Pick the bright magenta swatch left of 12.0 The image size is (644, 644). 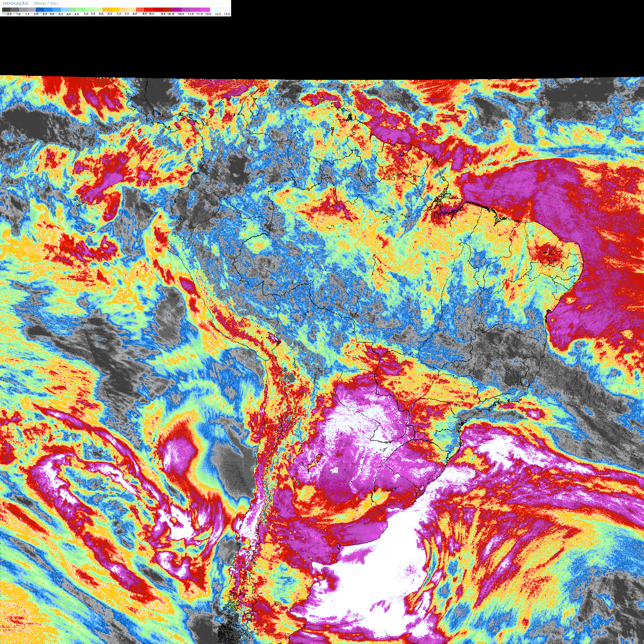pos(205,10)
